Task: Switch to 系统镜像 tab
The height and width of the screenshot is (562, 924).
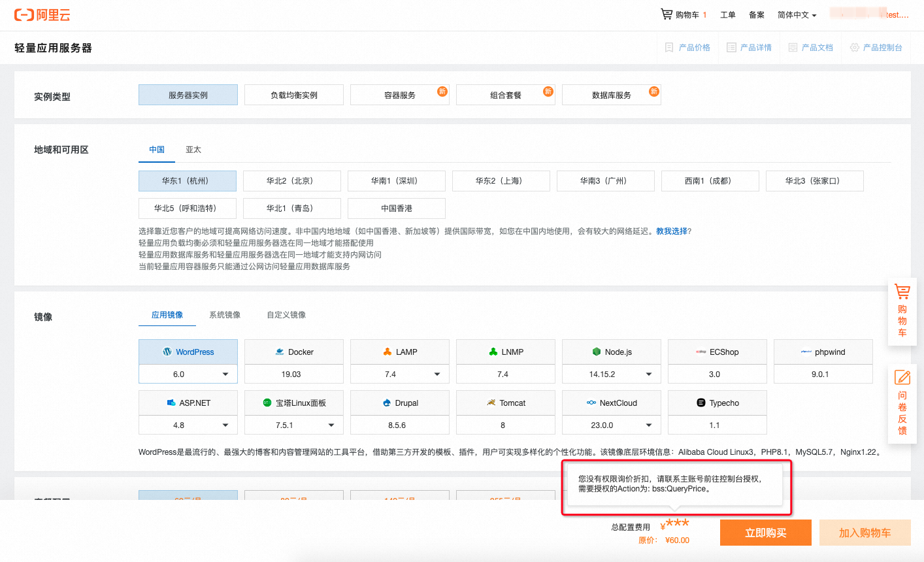Action: [x=225, y=315]
